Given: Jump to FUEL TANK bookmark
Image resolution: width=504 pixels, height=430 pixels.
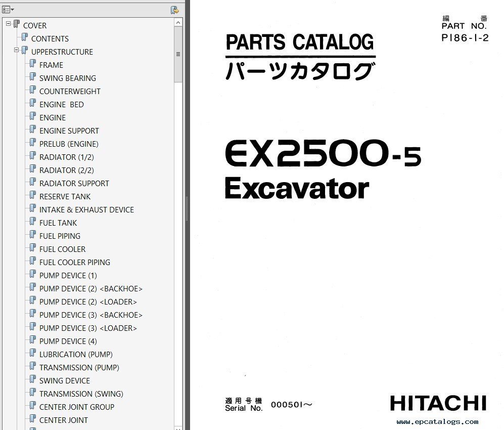Looking at the screenshot, I should (58, 223).
